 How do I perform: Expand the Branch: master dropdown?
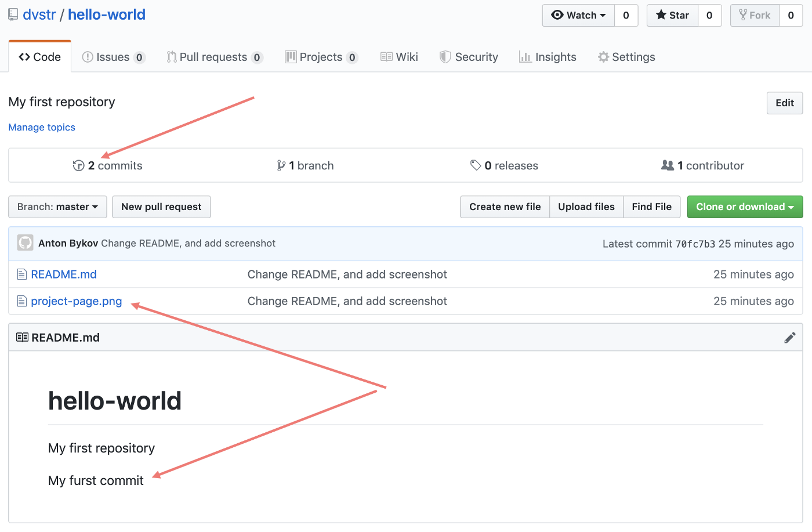(x=57, y=207)
